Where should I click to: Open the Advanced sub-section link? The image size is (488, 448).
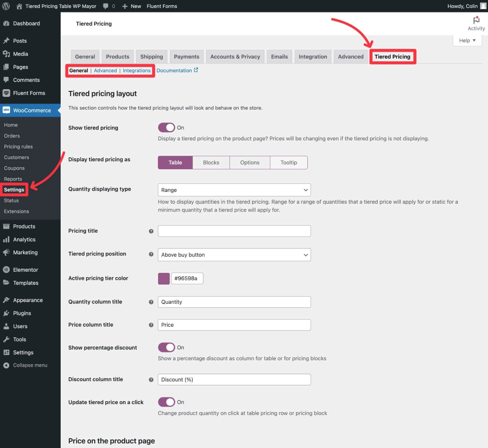(105, 70)
